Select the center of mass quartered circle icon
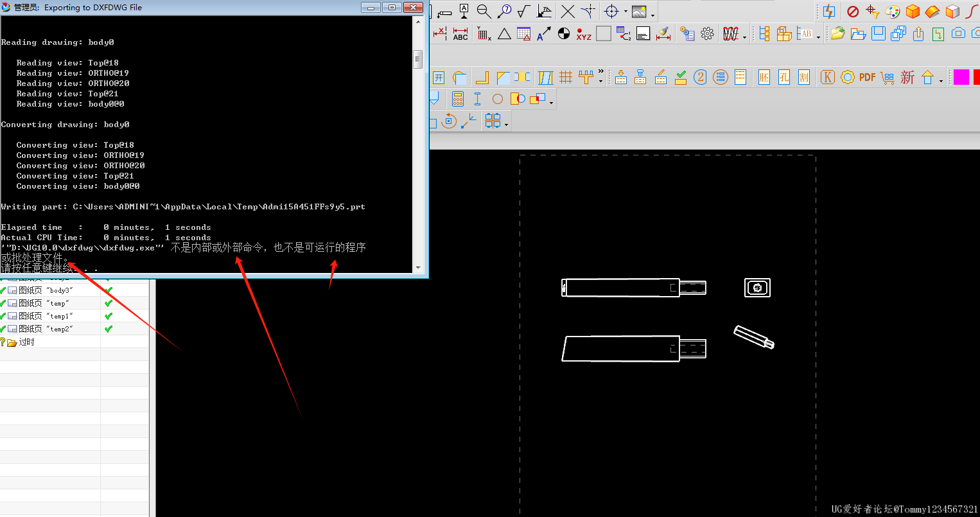 (x=564, y=33)
